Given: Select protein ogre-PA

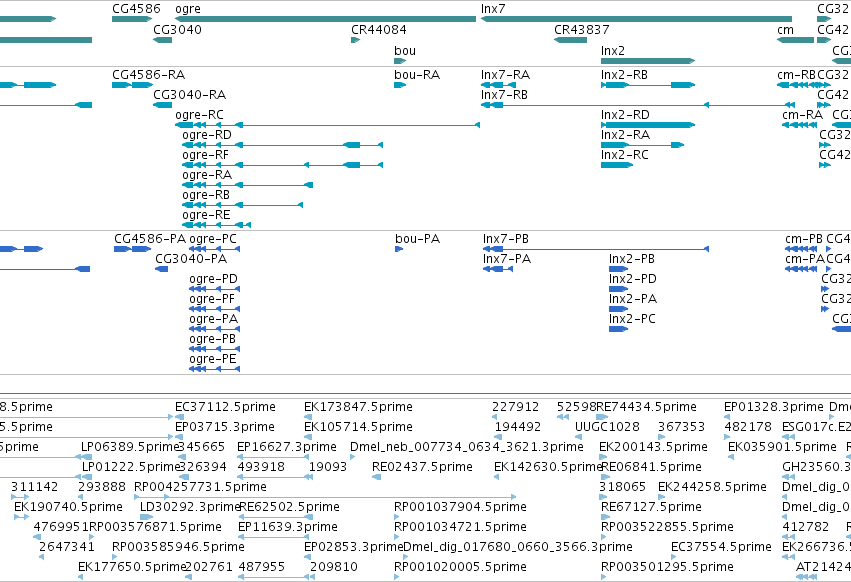Looking at the screenshot, I should [x=214, y=329].
